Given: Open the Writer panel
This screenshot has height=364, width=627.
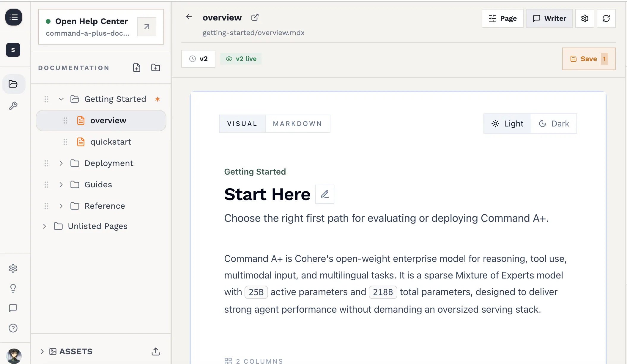Looking at the screenshot, I should click(x=549, y=18).
